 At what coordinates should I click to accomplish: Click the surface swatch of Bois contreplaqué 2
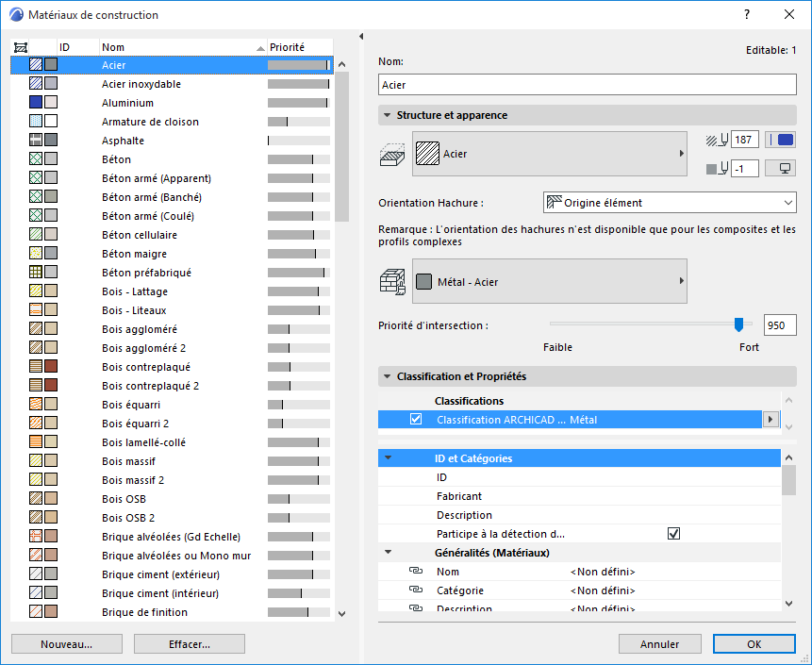pos(51,385)
